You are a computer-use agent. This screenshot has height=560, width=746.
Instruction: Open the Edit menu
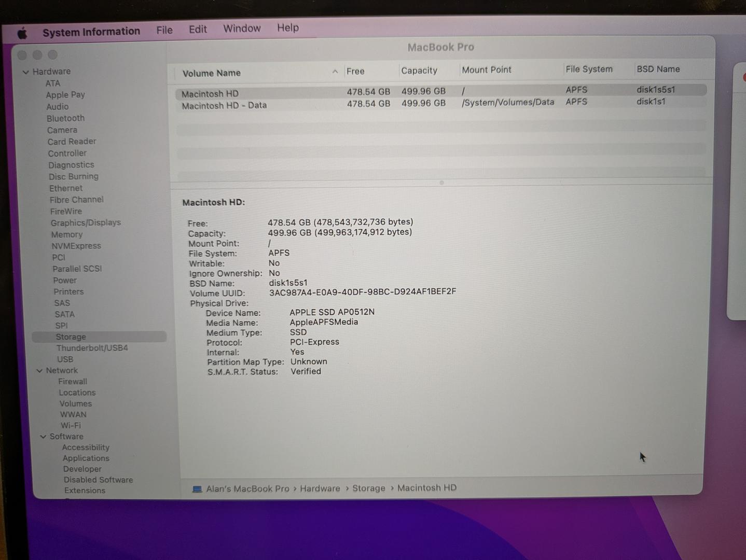pyautogui.click(x=198, y=30)
